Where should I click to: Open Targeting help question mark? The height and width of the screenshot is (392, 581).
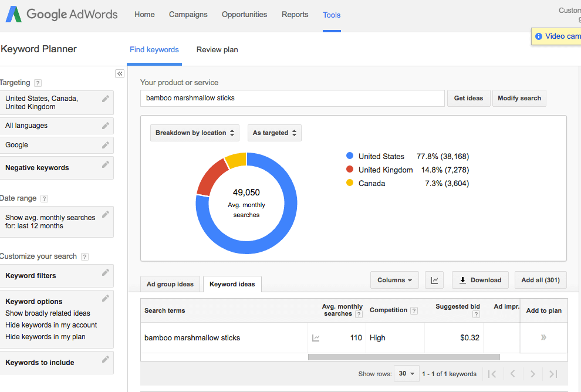38,83
